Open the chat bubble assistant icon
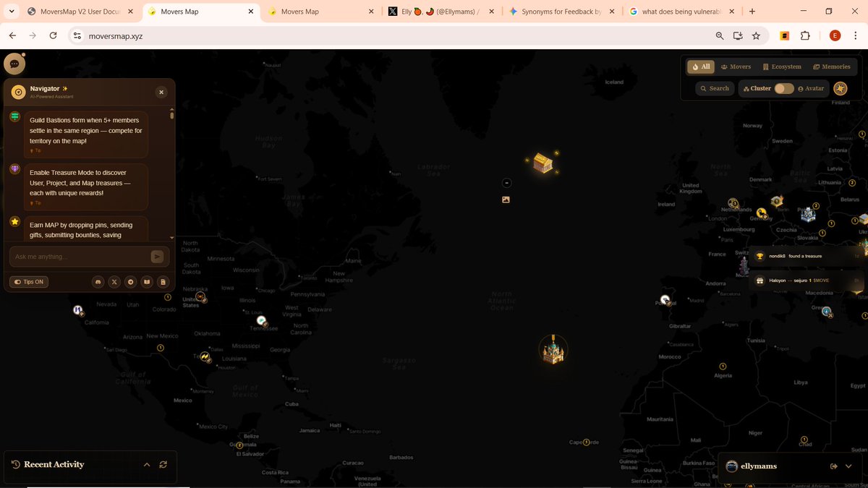868x488 pixels. click(x=14, y=64)
